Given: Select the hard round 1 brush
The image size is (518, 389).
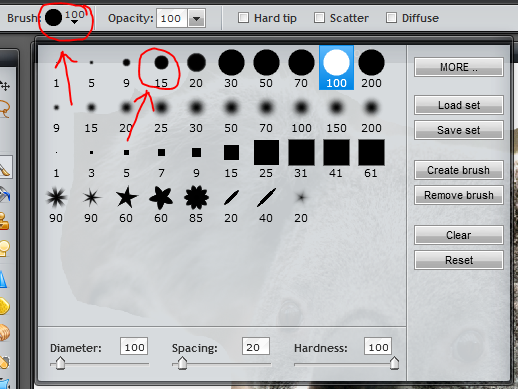Looking at the screenshot, I should pos(56,68).
